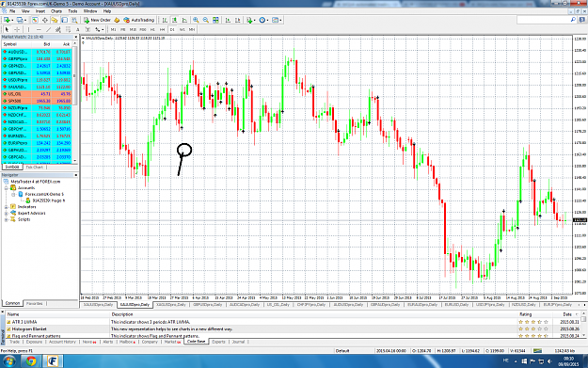Open the Strategy Tester magnifier icon
The width and height of the screenshot is (588, 368).
pos(74,20)
